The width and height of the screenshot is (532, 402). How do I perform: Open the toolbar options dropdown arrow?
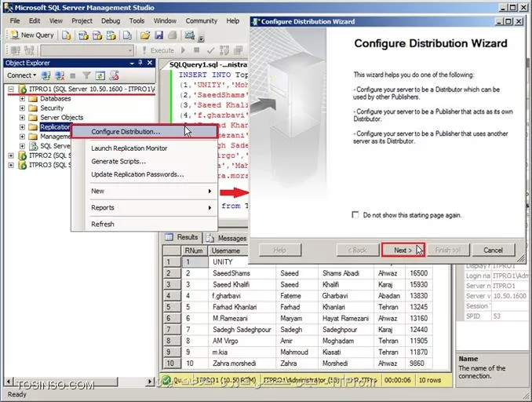click(x=201, y=38)
